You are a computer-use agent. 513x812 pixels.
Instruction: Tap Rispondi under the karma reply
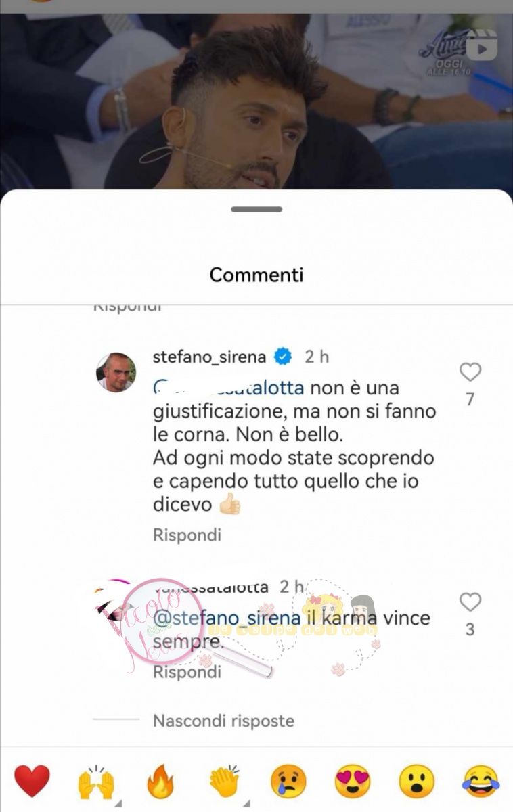tap(187, 672)
